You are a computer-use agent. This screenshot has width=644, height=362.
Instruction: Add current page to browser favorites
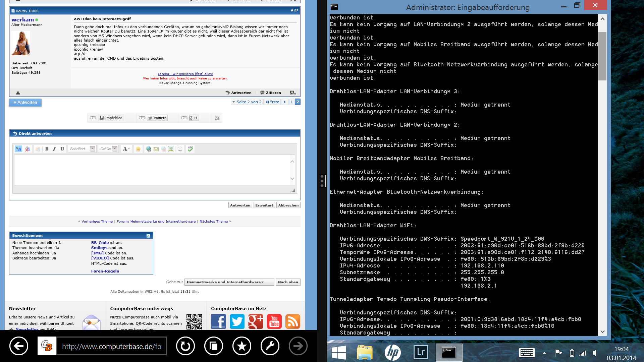point(241,346)
